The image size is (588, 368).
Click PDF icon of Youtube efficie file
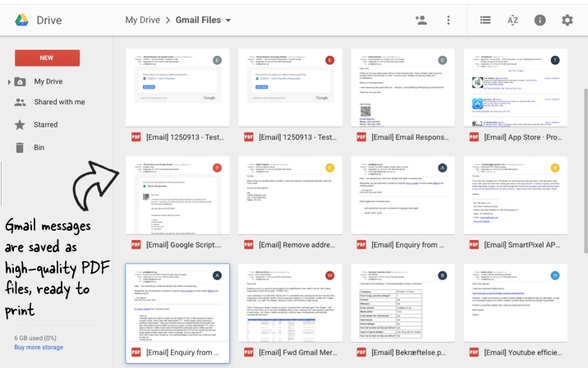[474, 352]
